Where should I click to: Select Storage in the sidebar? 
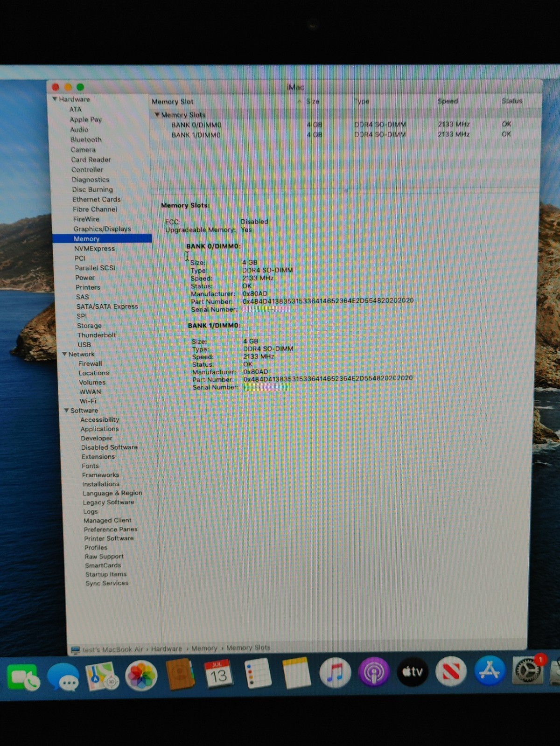[x=89, y=326]
